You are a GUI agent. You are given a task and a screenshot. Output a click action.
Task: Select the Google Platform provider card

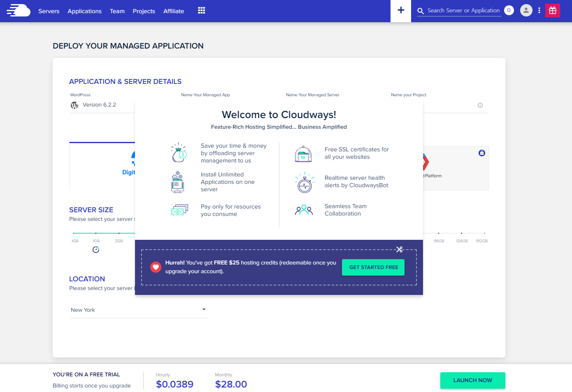(x=456, y=168)
